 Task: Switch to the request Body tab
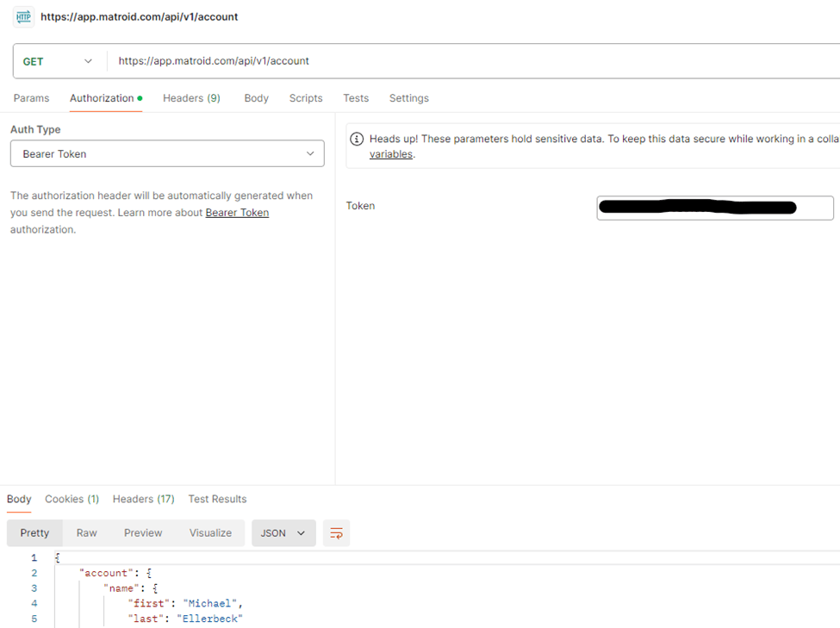point(256,98)
